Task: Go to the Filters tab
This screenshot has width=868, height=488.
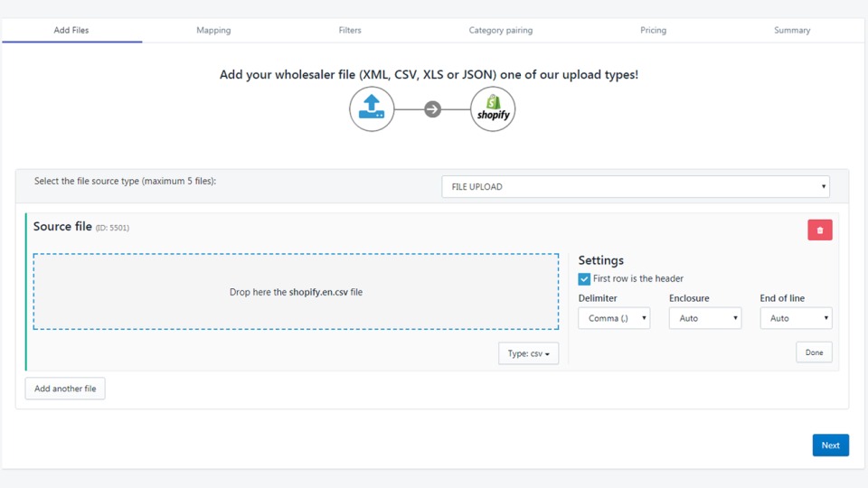Action: point(350,30)
